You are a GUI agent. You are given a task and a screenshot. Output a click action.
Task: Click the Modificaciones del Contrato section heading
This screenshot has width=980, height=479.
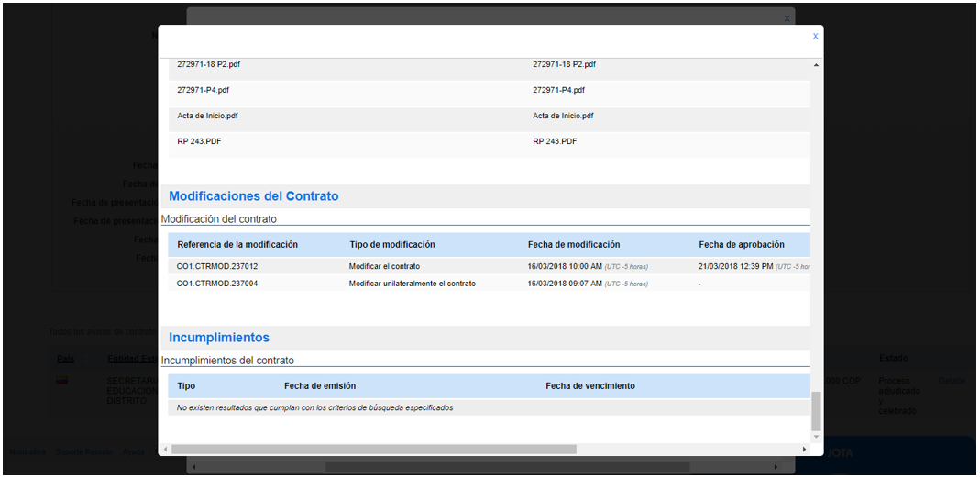254,196
